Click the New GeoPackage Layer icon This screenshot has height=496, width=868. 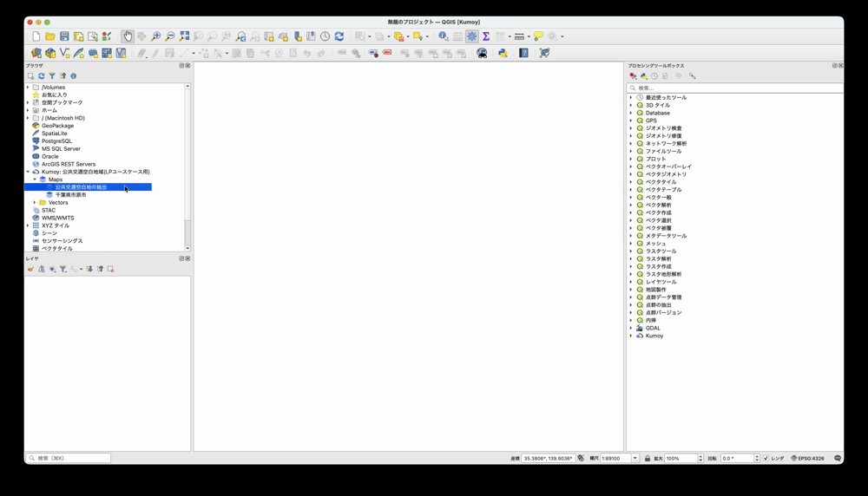[50, 53]
